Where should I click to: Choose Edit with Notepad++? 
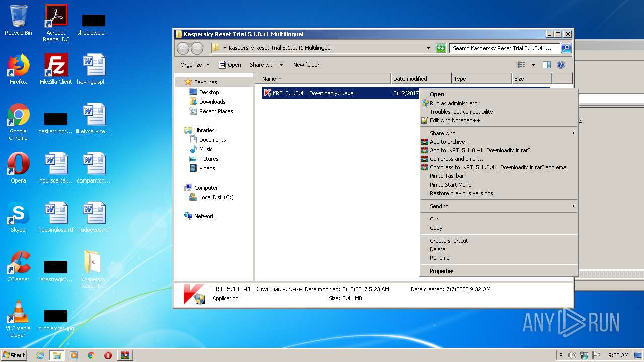pos(498,120)
